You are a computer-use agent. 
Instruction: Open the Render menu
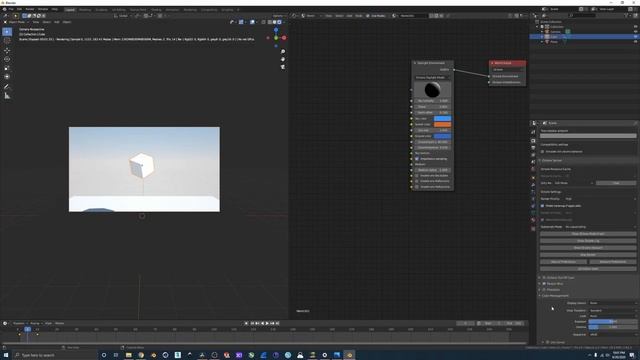30,9
